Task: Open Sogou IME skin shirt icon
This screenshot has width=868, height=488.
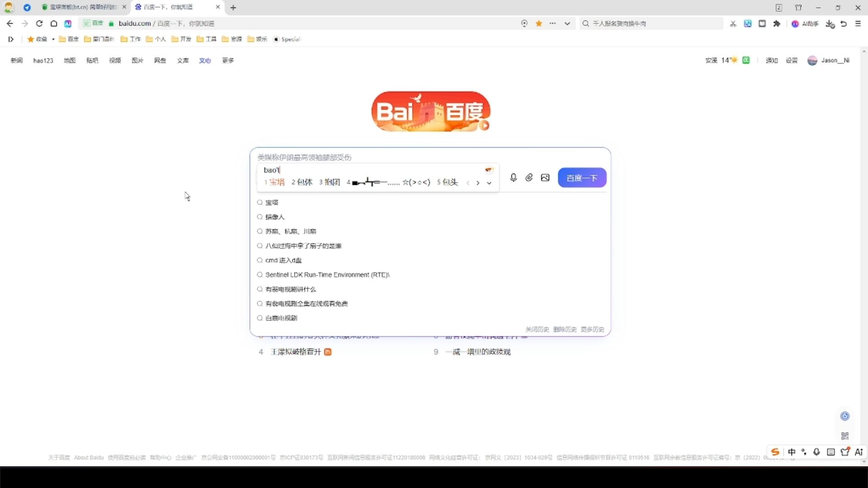Action: click(845, 452)
